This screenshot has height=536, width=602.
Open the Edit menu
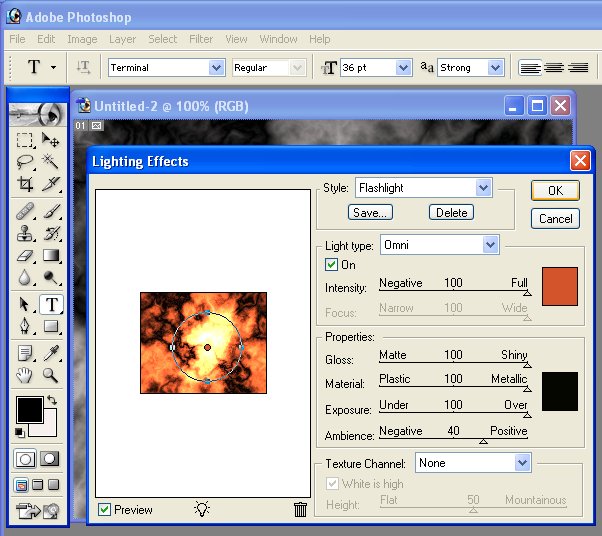point(46,39)
